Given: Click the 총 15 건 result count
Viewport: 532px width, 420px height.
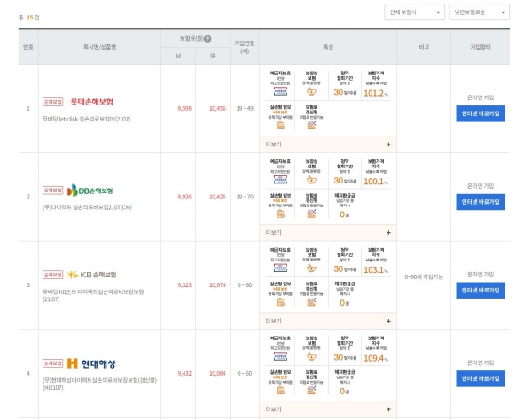Looking at the screenshot, I should [x=29, y=18].
